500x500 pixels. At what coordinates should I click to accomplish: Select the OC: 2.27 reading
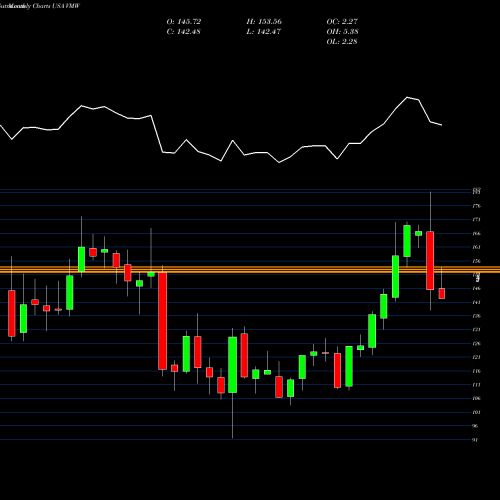(x=342, y=22)
